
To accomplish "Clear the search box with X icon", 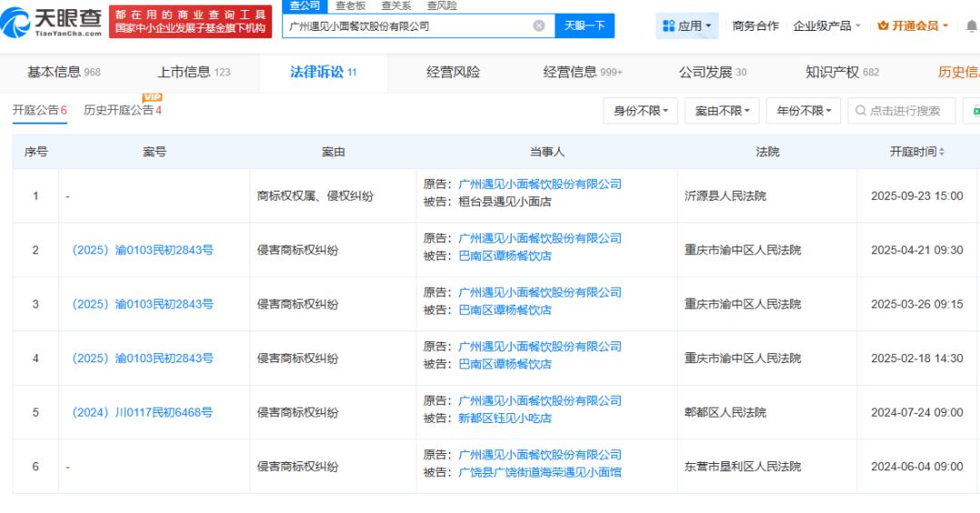I will (539, 25).
